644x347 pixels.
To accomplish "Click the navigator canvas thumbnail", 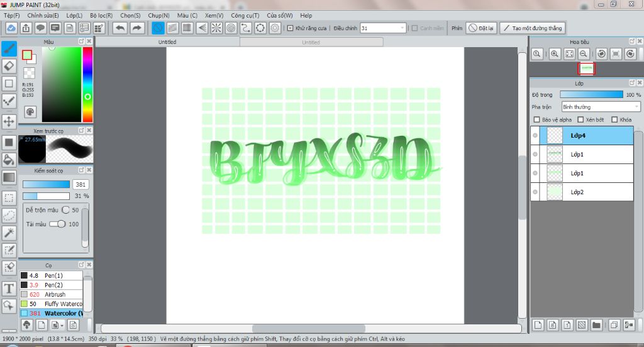I will point(587,68).
